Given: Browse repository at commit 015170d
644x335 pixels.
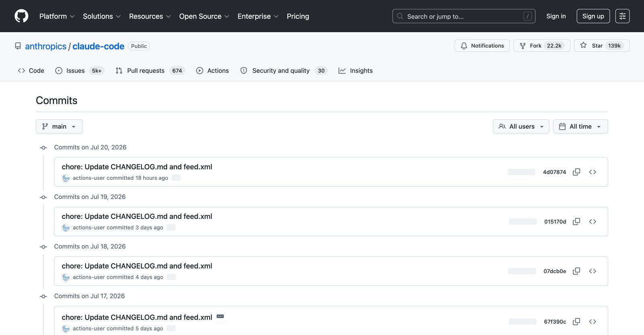Looking at the screenshot, I should (592, 222).
